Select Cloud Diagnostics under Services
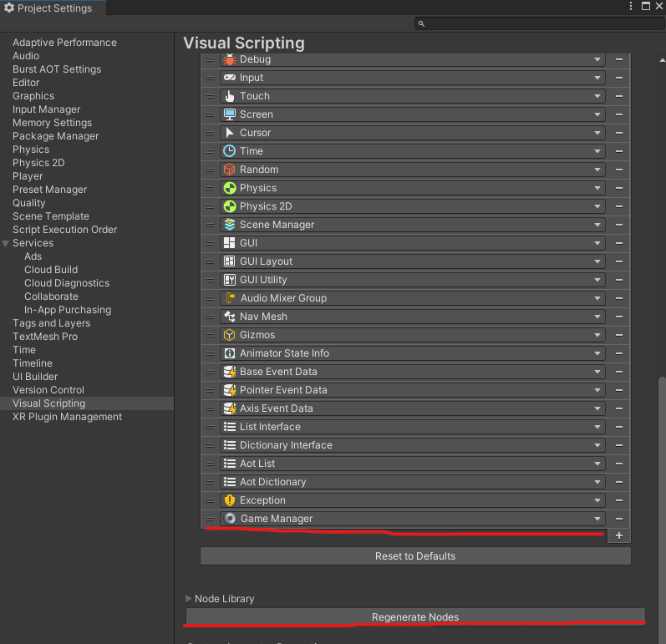Viewport: 666px width, 644px height. [67, 283]
